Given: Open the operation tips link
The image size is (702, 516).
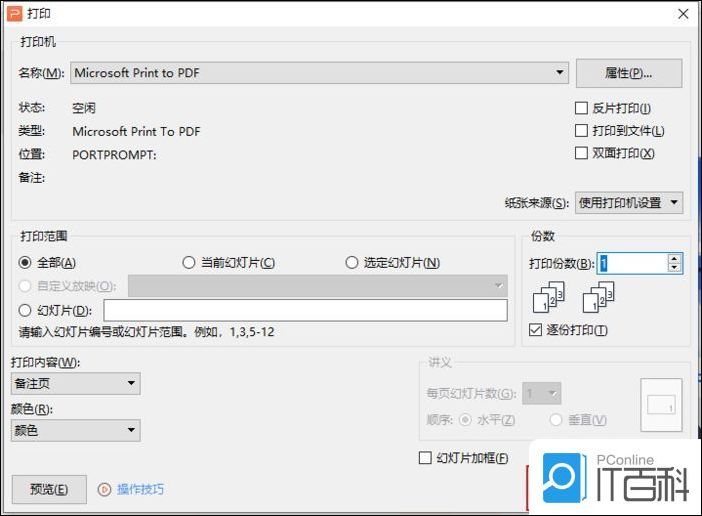Looking at the screenshot, I should [140, 490].
